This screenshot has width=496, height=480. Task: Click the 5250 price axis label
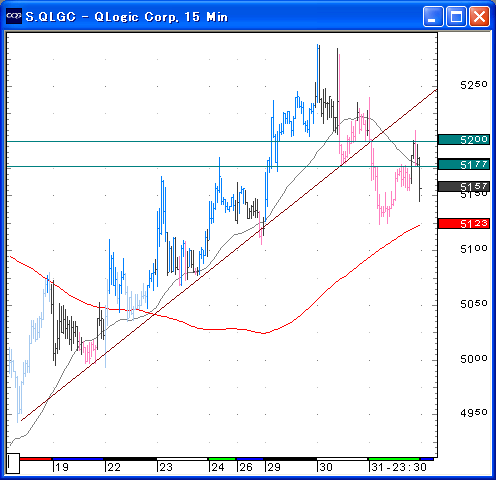pos(474,85)
